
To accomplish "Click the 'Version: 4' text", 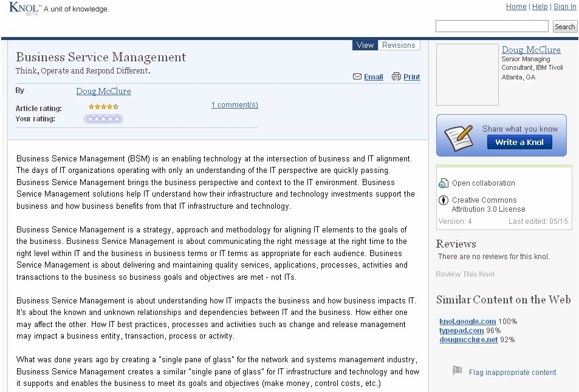I will click(455, 221).
